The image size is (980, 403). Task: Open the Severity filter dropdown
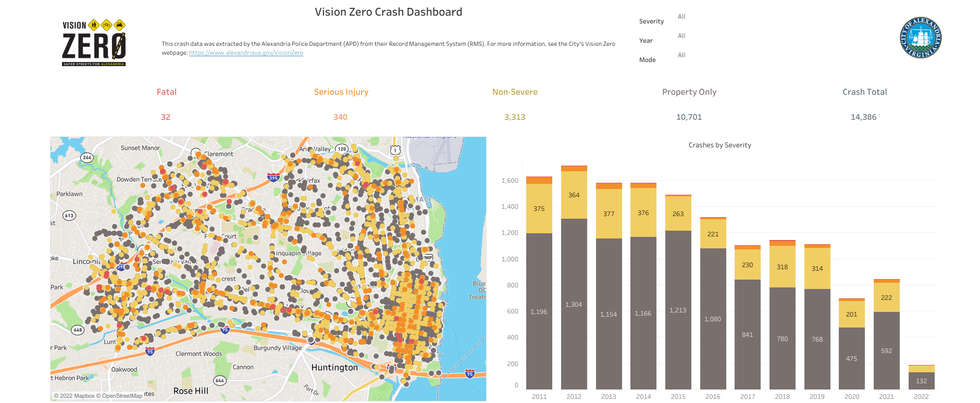click(x=681, y=17)
